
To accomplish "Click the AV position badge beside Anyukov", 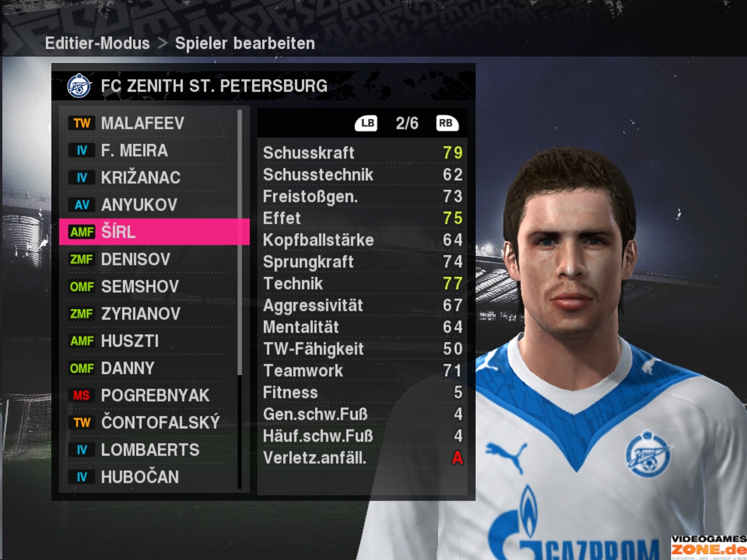I will coord(82,205).
